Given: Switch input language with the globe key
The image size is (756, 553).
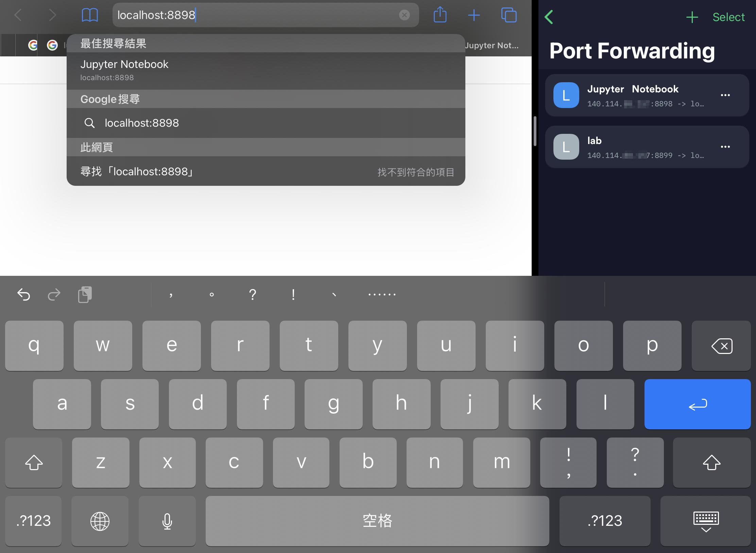Looking at the screenshot, I should coord(100,521).
